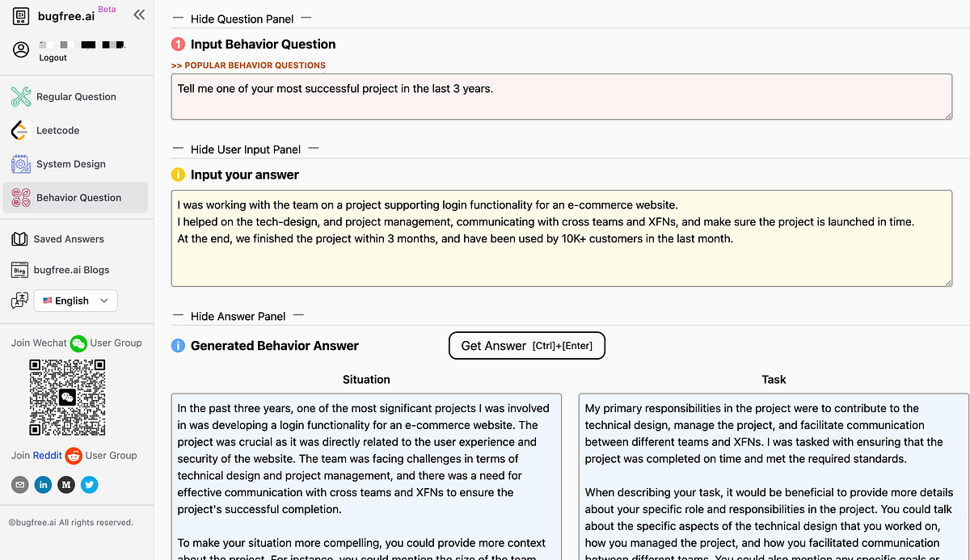Open the English language dropdown
Image resolution: width=970 pixels, height=560 pixels.
75,300
